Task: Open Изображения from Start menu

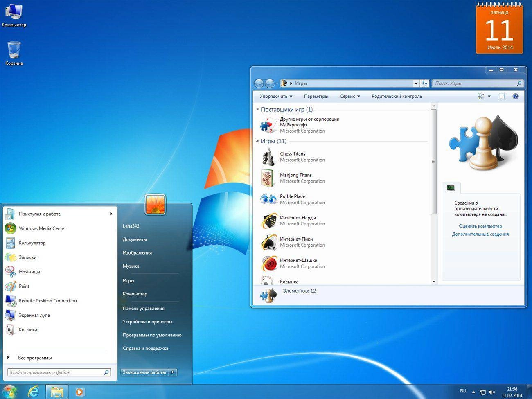Action: click(137, 252)
